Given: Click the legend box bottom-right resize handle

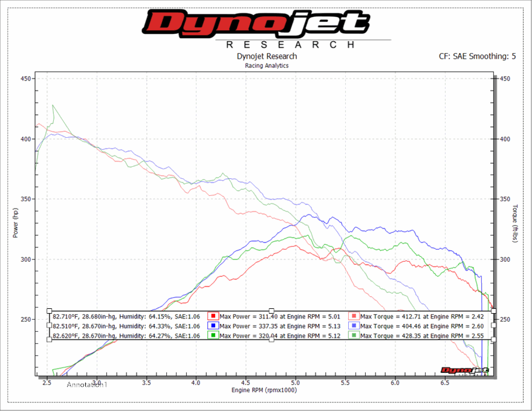Looking at the screenshot, I should 494,339.
